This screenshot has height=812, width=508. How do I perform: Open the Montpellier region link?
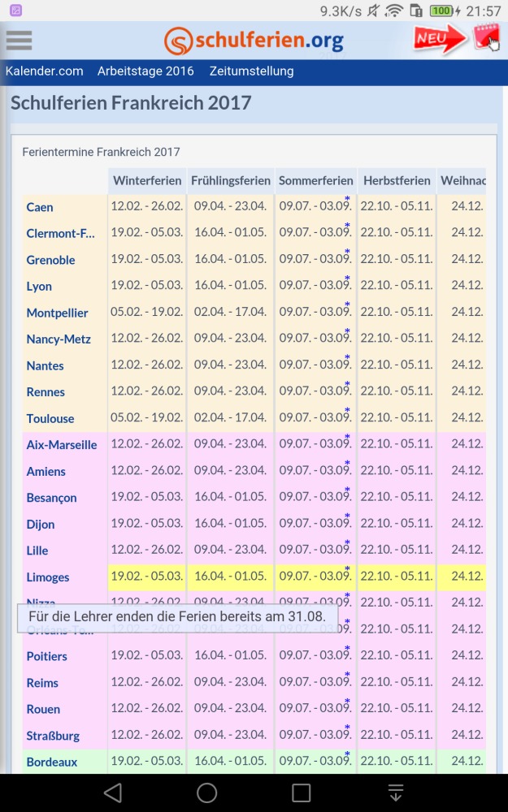coord(57,313)
